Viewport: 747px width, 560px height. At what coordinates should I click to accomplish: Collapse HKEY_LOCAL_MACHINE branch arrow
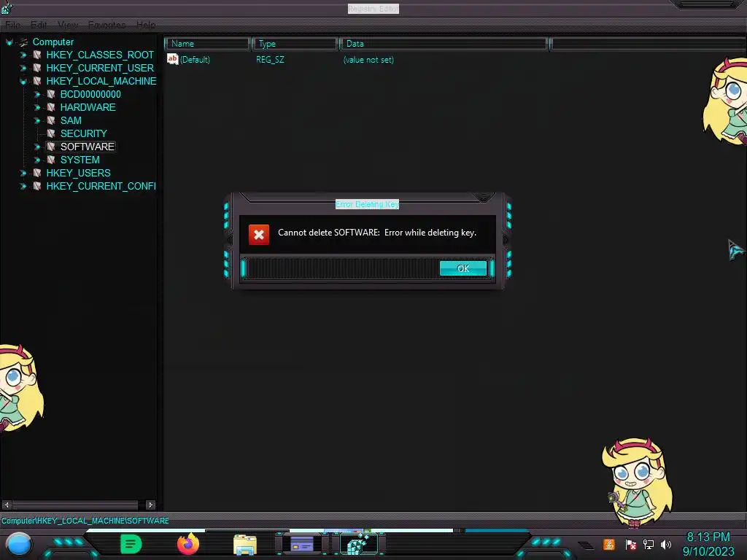(x=23, y=82)
